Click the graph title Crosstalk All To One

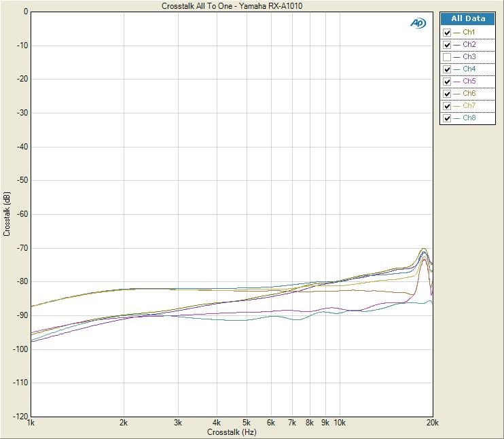point(232,6)
